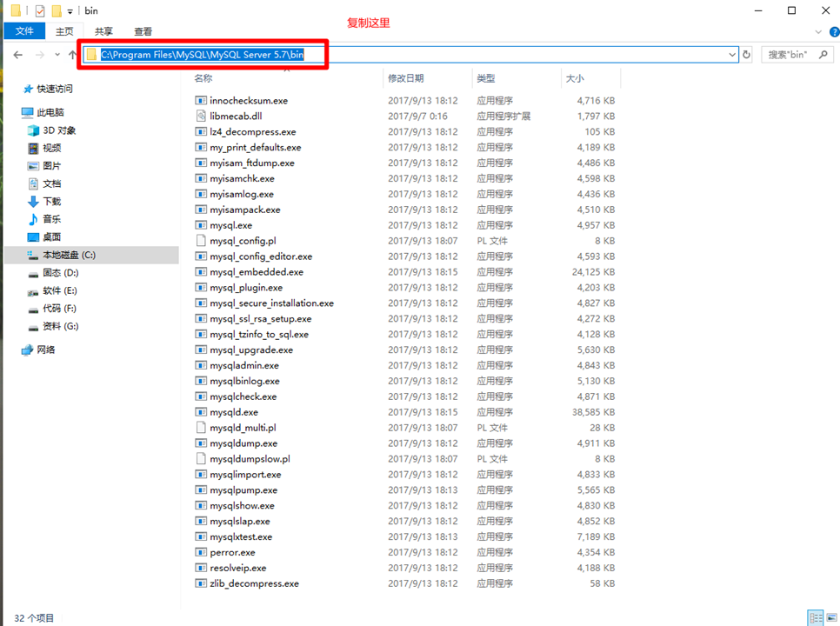This screenshot has width=840, height=626.
Task: Expand the address bar history dropdown
Action: click(732, 55)
